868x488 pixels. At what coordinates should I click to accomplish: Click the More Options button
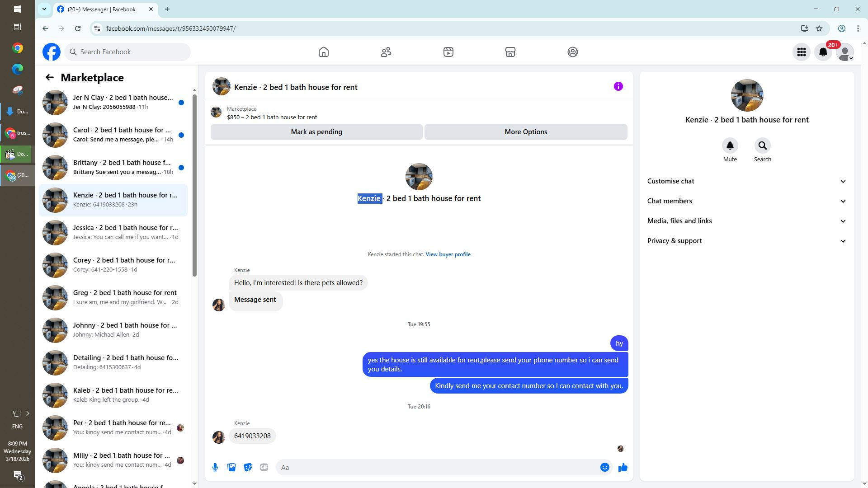point(525,132)
